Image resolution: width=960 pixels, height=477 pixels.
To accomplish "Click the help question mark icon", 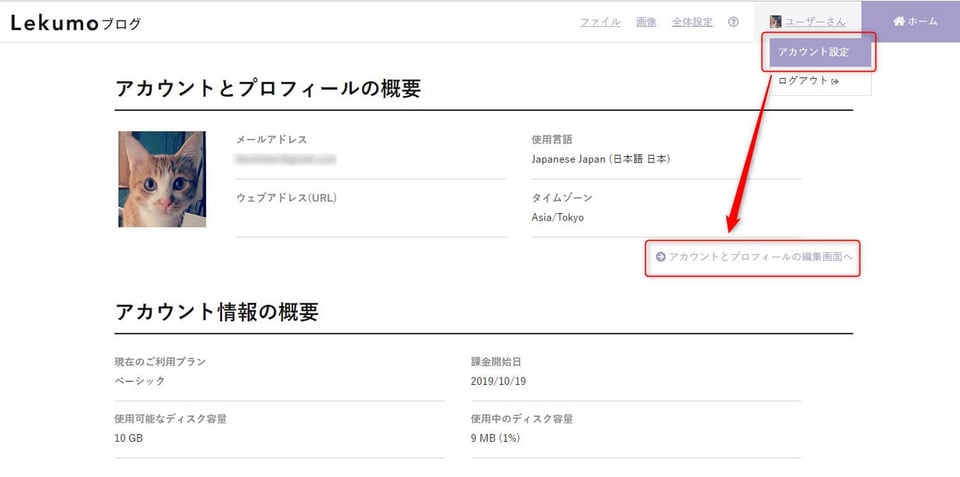I will [733, 22].
